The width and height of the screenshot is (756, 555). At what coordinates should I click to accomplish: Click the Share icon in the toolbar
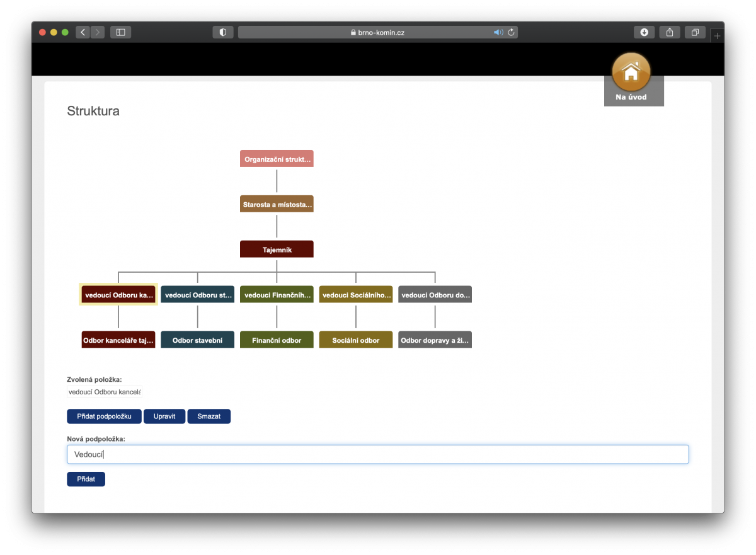(x=670, y=32)
